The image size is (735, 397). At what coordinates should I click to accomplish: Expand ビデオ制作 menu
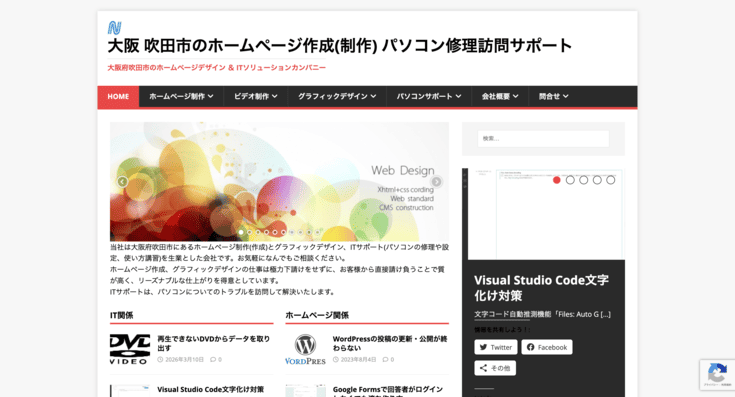pos(255,97)
